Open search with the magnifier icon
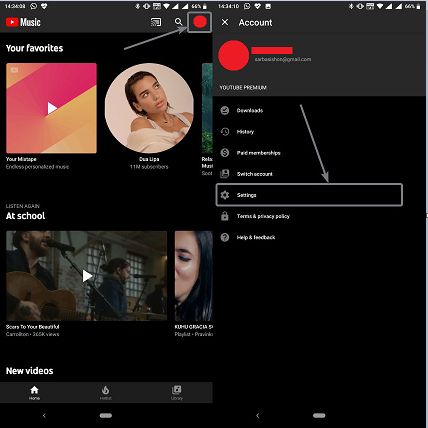Screen dimensions: 428x428 coord(179,22)
